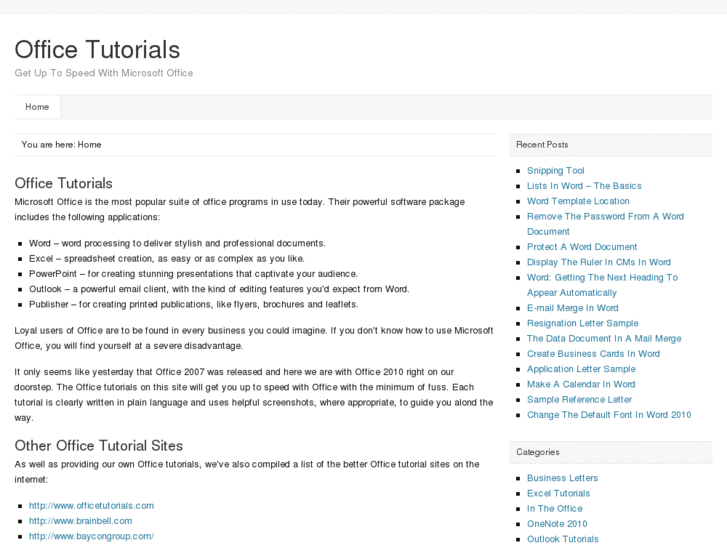Open the Sample Reference Letter post
Screen dimensions: 727x545
click(x=579, y=400)
